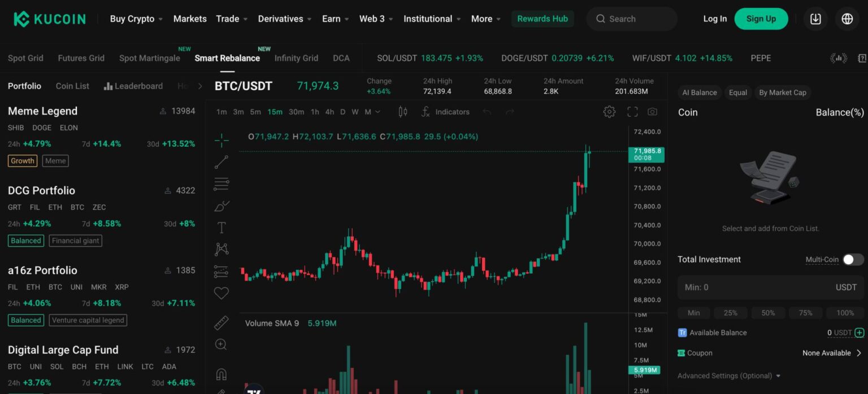
Task: Open chart settings via the gear icon
Action: click(609, 111)
